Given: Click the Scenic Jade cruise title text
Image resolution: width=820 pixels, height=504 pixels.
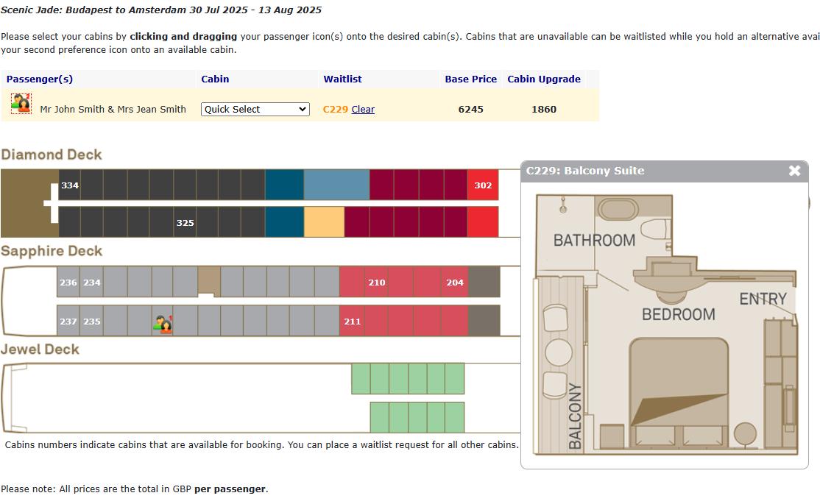Looking at the screenshot, I should pos(161,10).
